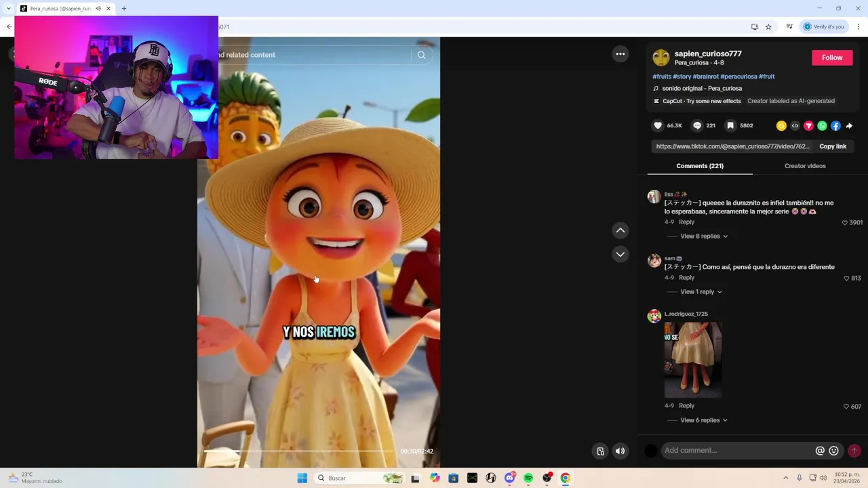
Task: Expand View 1 reply
Action: pyautogui.click(x=701, y=291)
